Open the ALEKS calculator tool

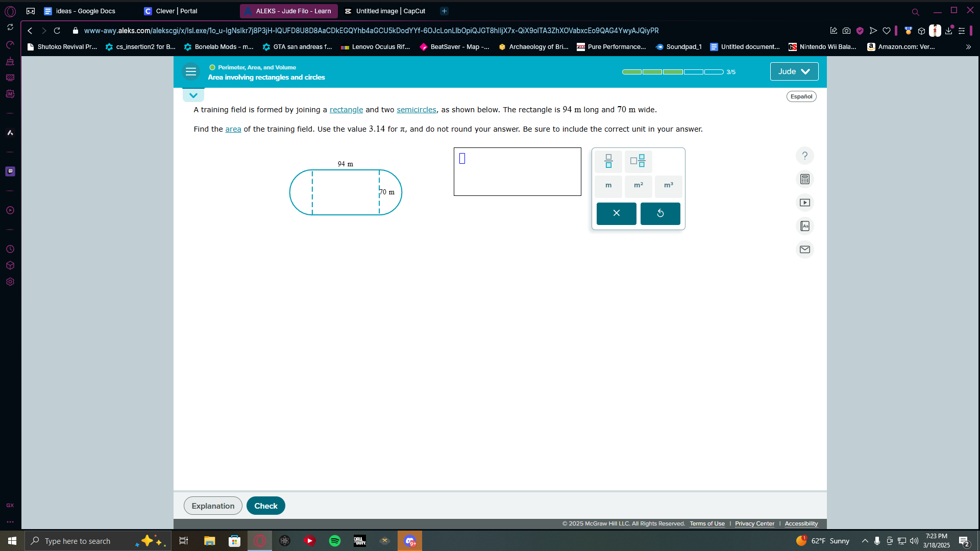805,179
